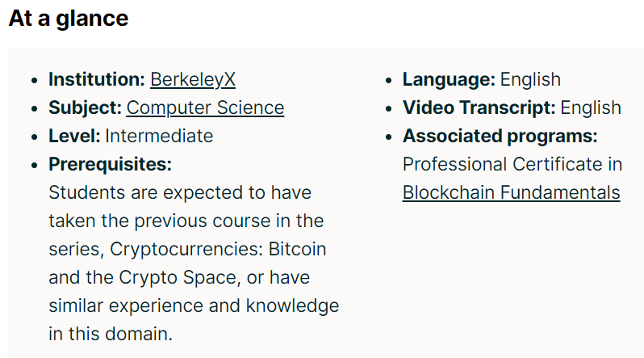Follow the Computer Science subject link
Viewport: 644px width, 358px height.
tap(205, 107)
